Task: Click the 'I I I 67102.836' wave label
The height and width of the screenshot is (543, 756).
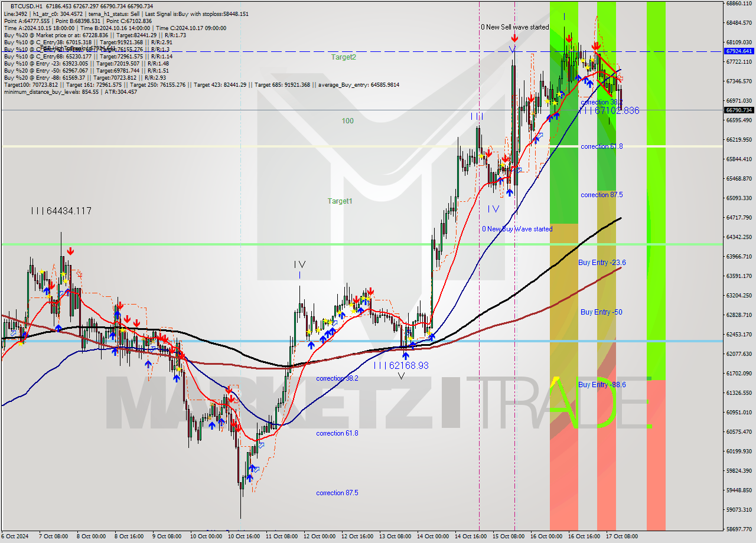Action: point(609,110)
